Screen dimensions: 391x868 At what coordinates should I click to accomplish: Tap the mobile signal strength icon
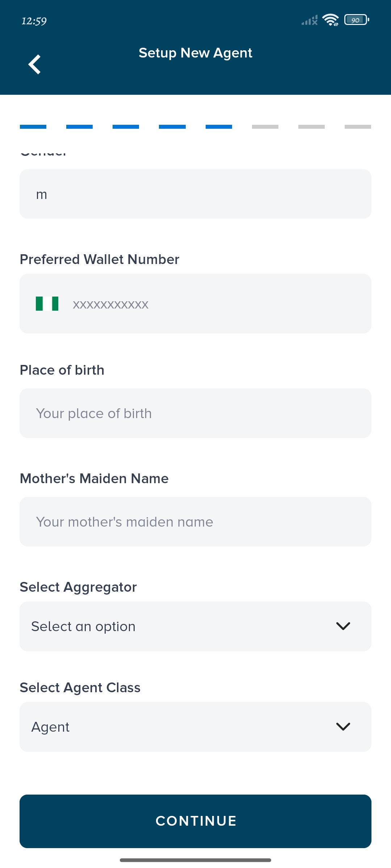(310, 20)
